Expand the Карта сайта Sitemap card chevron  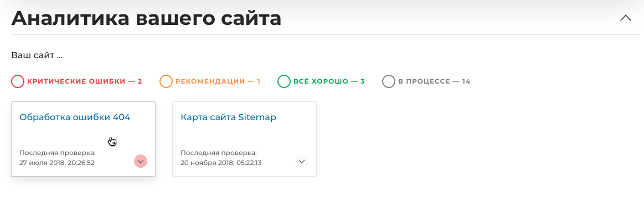coord(302,161)
